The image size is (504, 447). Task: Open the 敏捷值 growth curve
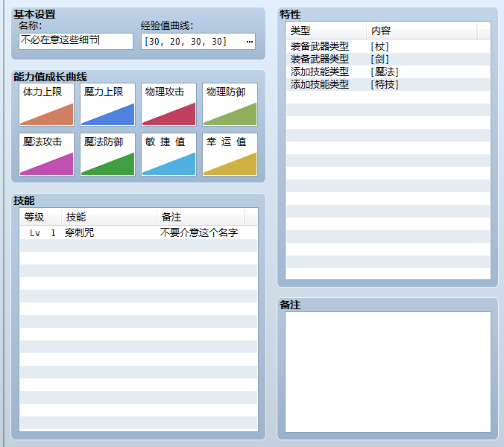pos(168,154)
